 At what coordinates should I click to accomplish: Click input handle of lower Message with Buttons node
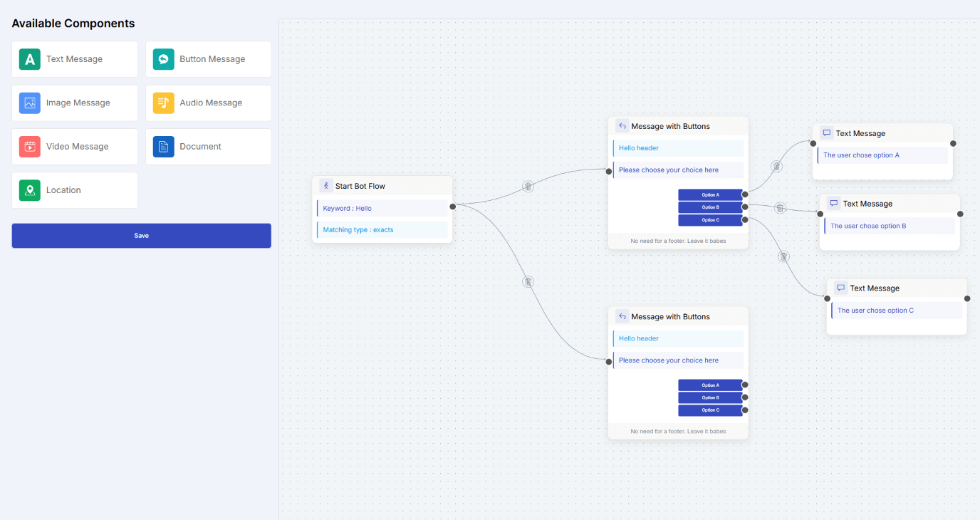(x=609, y=362)
